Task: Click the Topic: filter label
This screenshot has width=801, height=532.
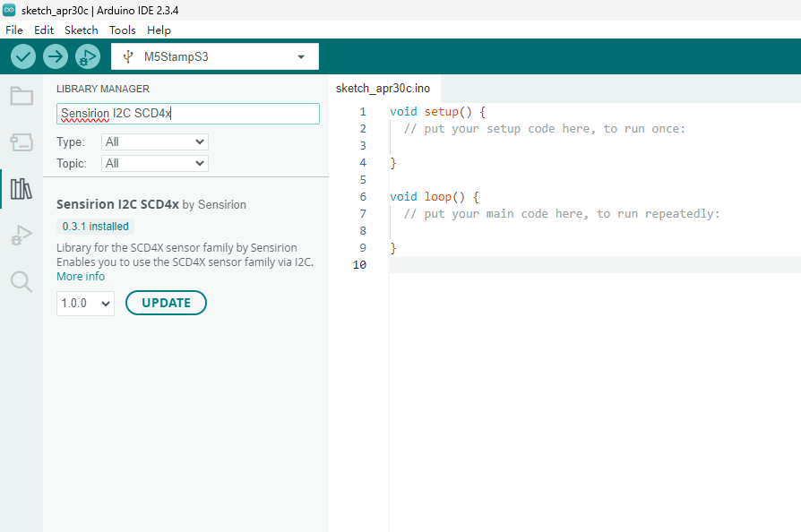Action: (72, 163)
